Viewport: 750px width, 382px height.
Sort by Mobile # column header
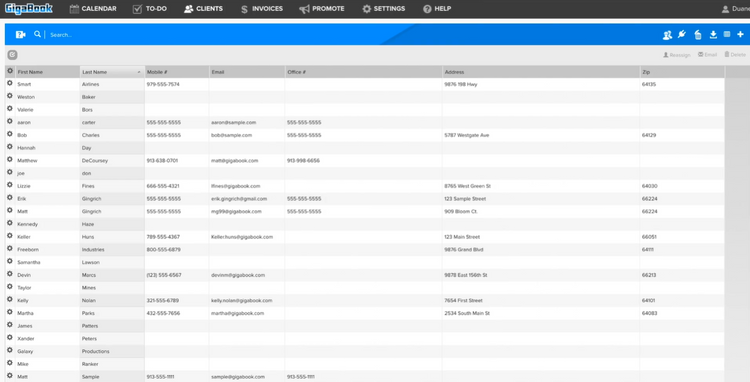176,72
